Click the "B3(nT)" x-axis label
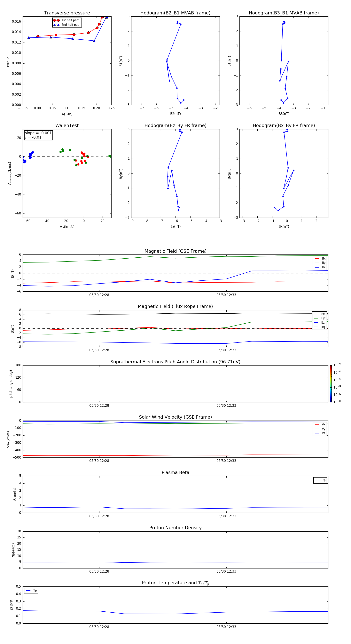351x644 pixels. [284, 114]
